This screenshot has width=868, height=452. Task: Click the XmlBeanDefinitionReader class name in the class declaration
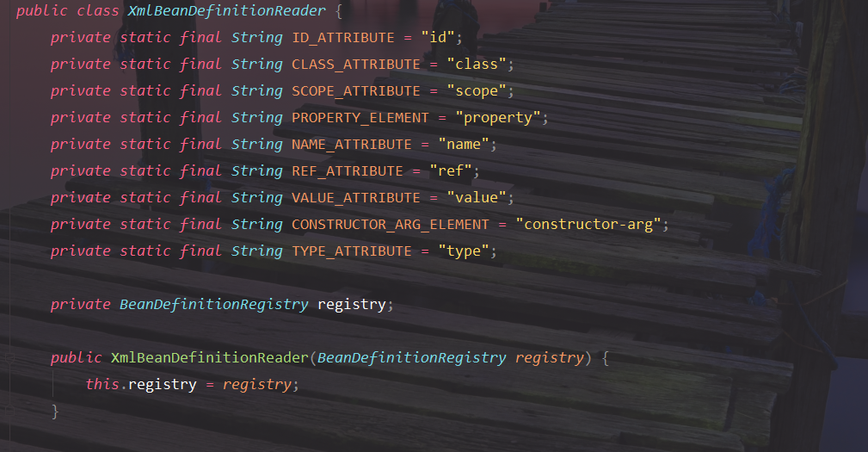[227, 11]
